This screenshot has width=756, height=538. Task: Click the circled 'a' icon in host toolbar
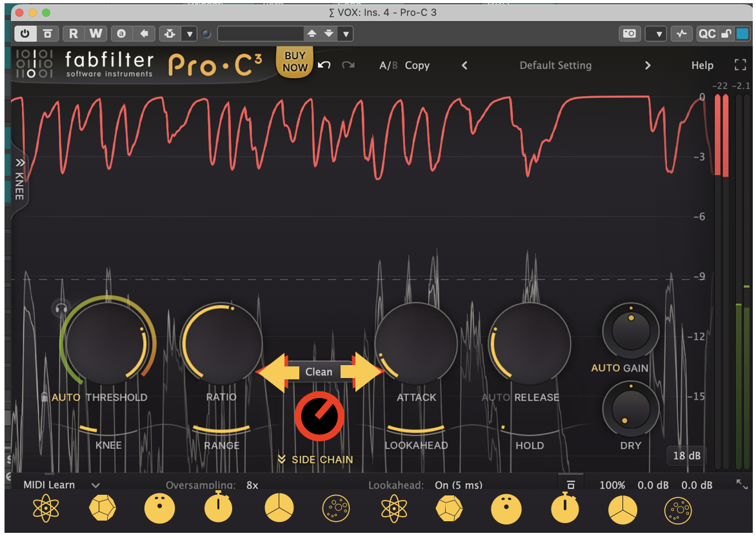coord(121,34)
